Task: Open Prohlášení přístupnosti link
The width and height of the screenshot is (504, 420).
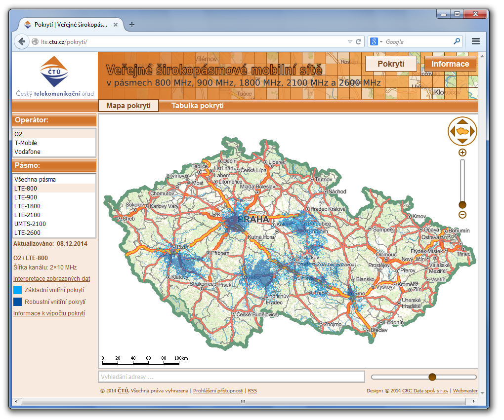Action: click(218, 391)
